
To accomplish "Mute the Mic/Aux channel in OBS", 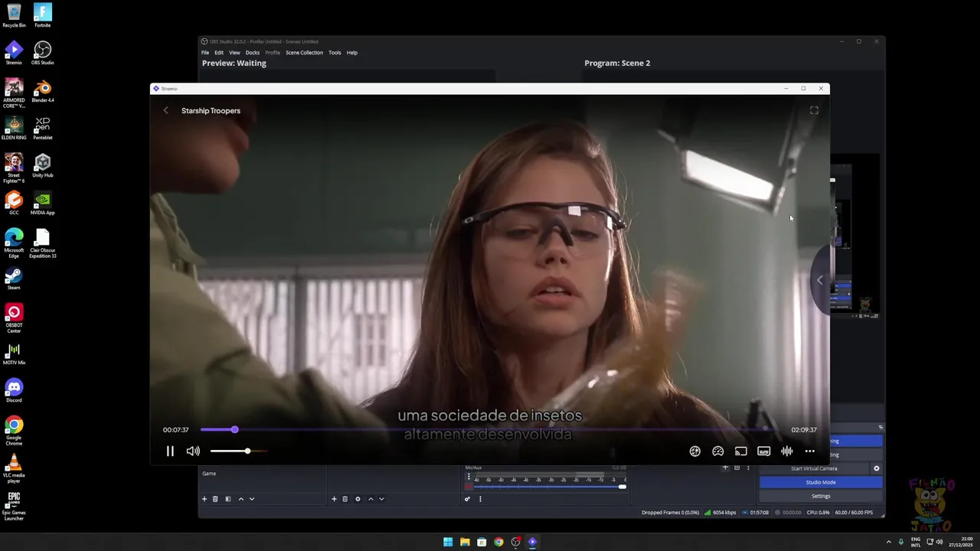I will point(469,487).
